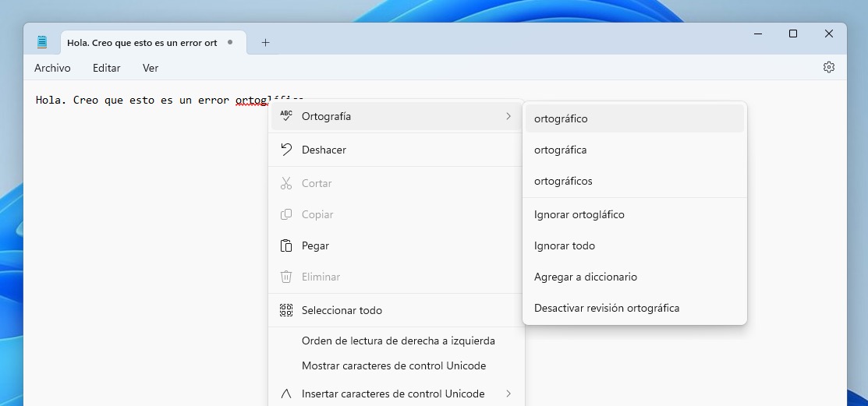Image resolution: width=868 pixels, height=406 pixels.
Task: Minimize the Notepad window
Action: click(758, 34)
